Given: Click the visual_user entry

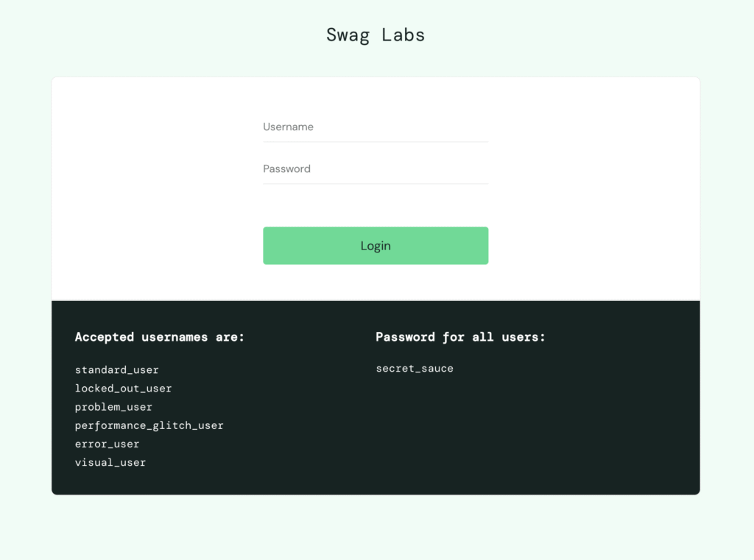Looking at the screenshot, I should pos(110,463).
